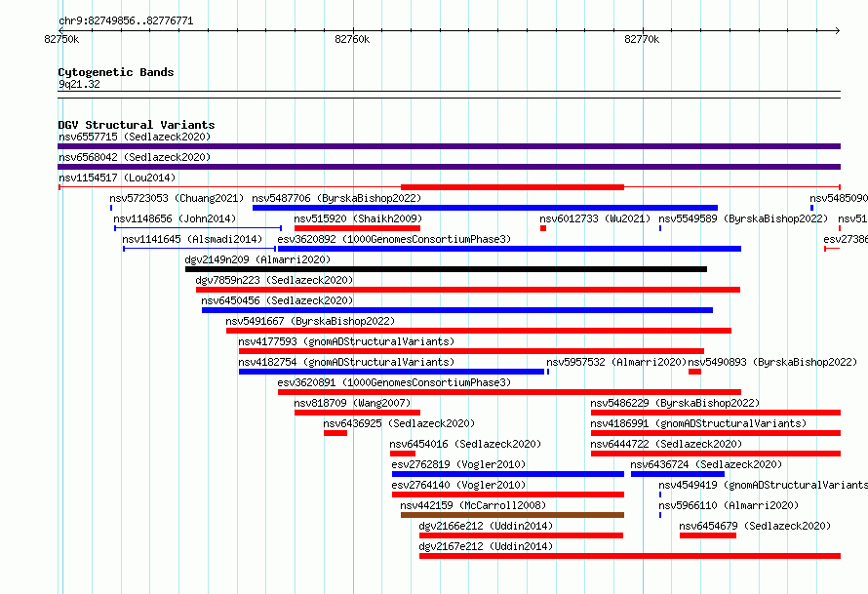Open nsv5491667 (ByrskaBishop2022) label

click(310, 321)
